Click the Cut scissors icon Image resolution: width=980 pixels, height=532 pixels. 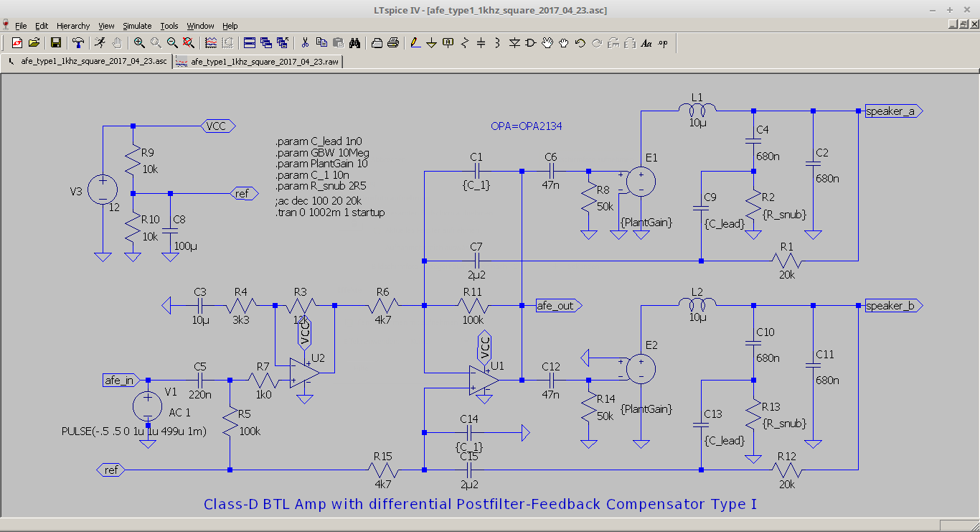click(305, 43)
